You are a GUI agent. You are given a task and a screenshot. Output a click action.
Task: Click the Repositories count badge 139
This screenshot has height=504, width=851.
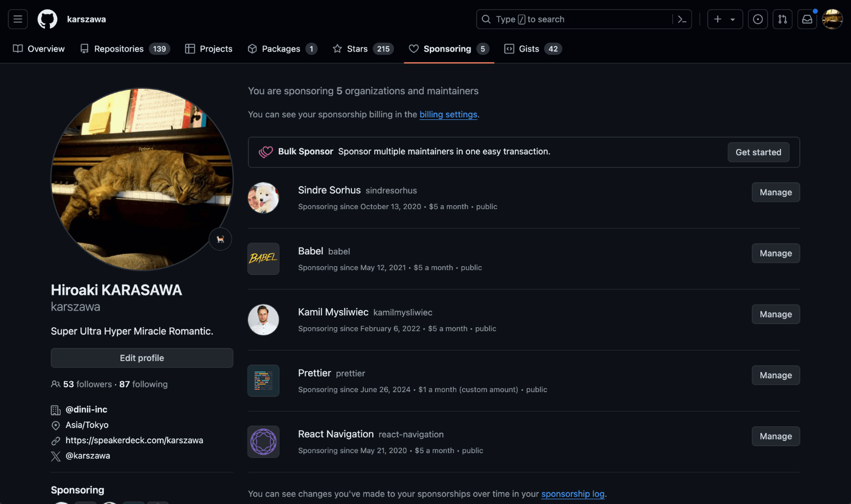pyautogui.click(x=160, y=49)
